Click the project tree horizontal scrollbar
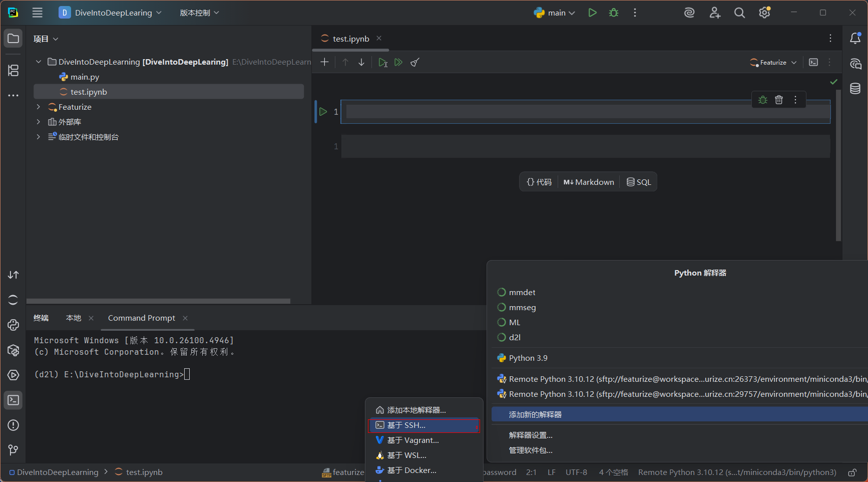Viewport: 868px width, 482px height. coord(158,301)
